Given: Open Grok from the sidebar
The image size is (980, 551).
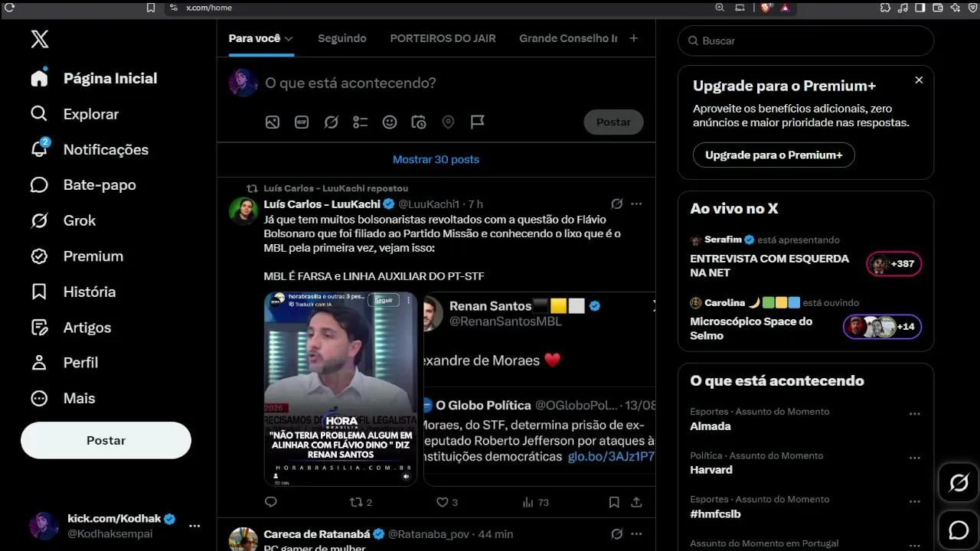Looking at the screenshot, I should click(x=64, y=220).
